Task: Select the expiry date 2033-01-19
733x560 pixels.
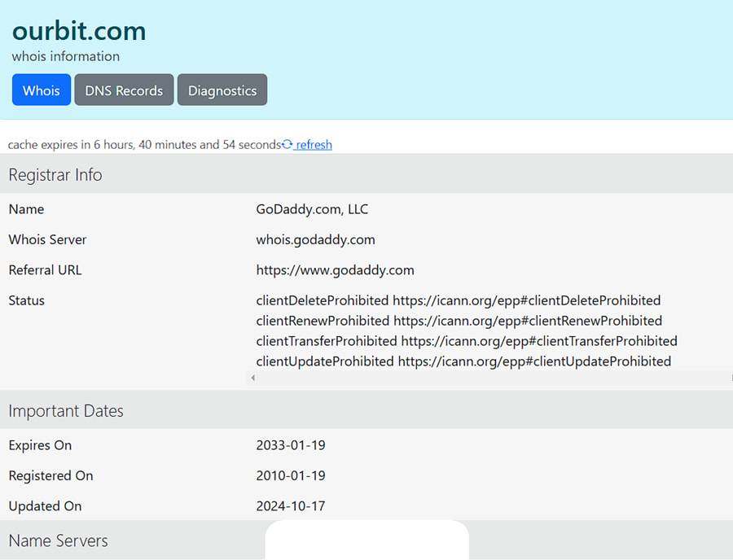Action: click(x=291, y=445)
